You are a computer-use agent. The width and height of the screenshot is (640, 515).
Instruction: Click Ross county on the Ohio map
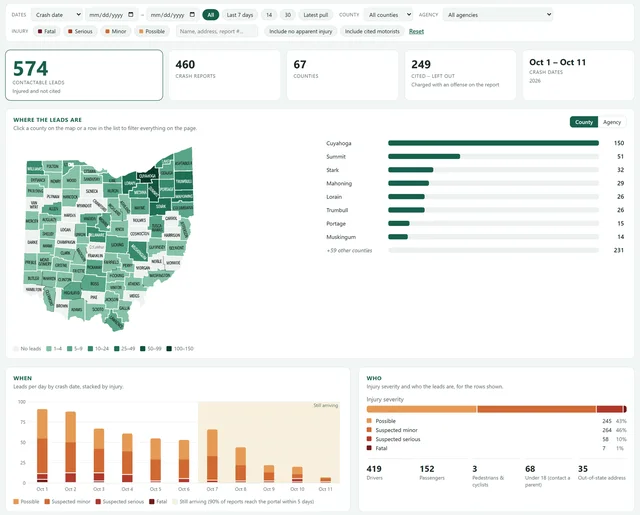click(94, 283)
